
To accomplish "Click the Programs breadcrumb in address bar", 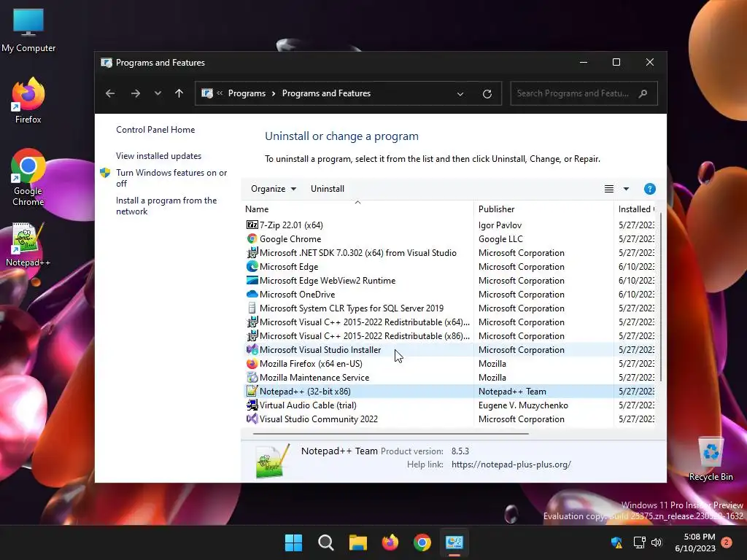I will (x=247, y=93).
